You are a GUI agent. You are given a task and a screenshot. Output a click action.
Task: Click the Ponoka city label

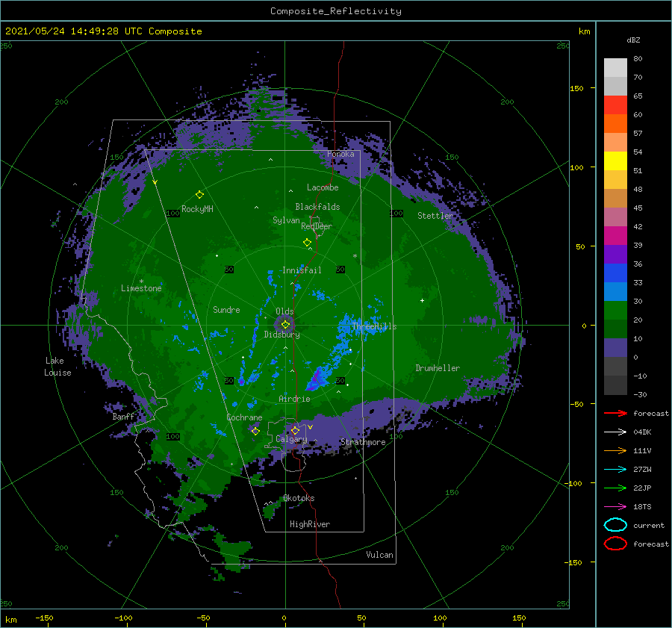340,154
